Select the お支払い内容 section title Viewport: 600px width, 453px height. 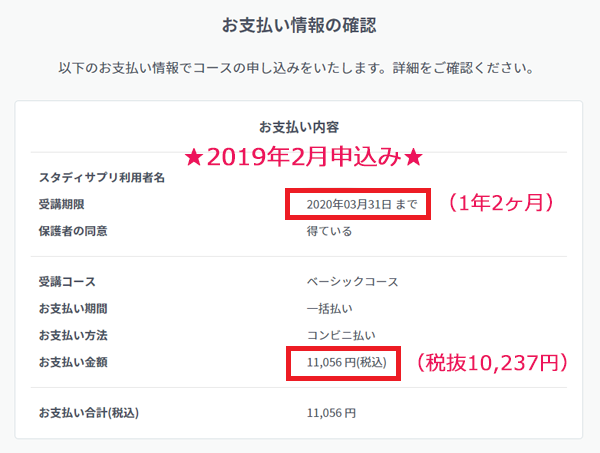point(299,127)
